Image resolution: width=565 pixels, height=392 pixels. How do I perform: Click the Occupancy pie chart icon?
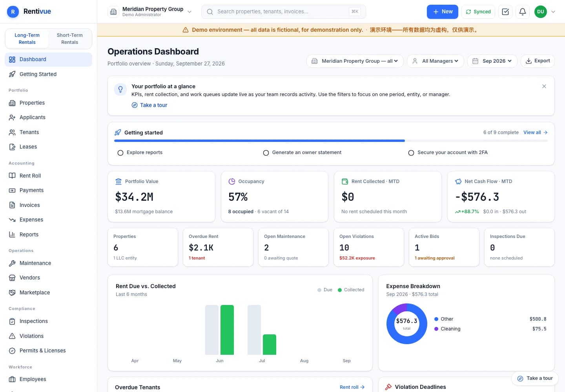pyautogui.click(x=232, y=181)
